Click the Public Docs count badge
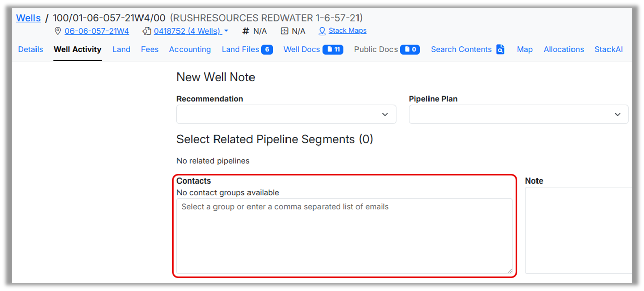Screen dimensions: 644x291 click(x=410, y=50)
